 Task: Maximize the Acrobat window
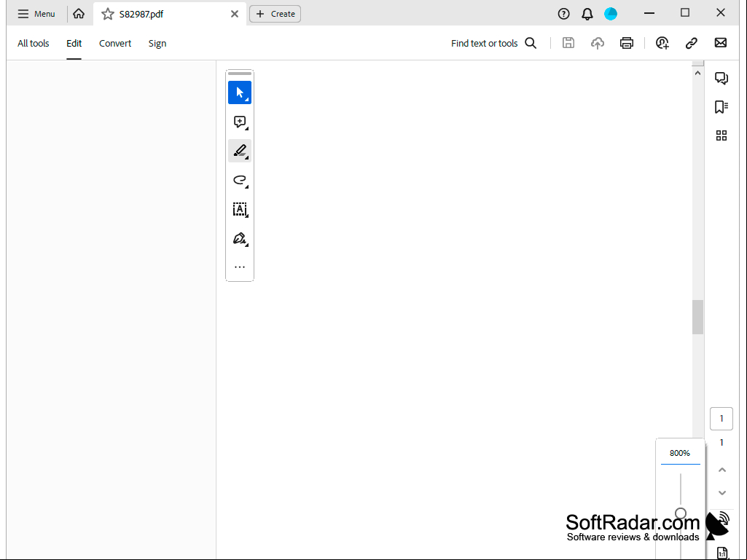click(x=685, y=13)
